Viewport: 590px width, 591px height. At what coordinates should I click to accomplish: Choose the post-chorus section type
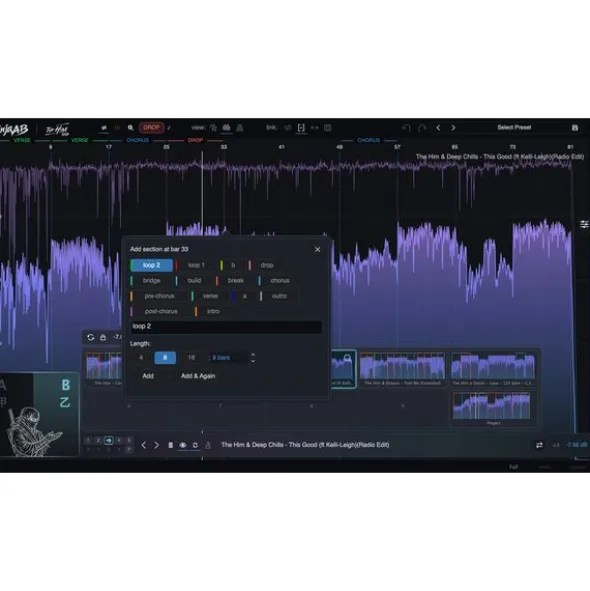click(161, 312)
